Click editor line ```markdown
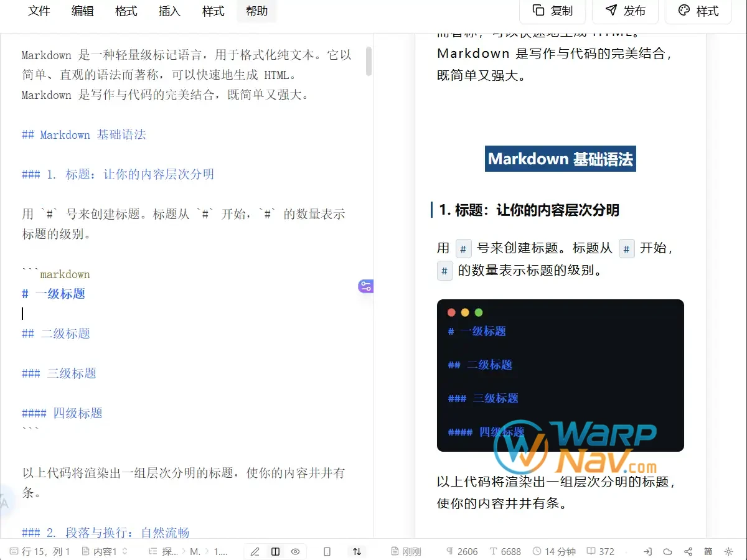The image size is (747, 560). 56,274
